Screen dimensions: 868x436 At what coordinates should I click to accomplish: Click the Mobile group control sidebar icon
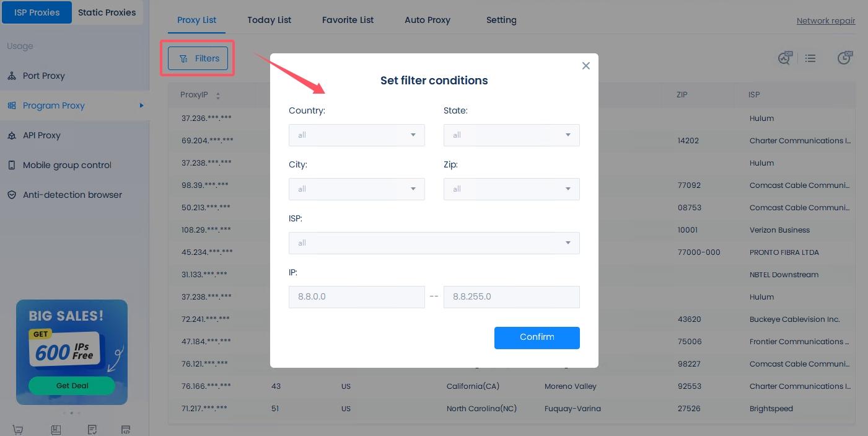pyautogui.click(x=67, y=165)
